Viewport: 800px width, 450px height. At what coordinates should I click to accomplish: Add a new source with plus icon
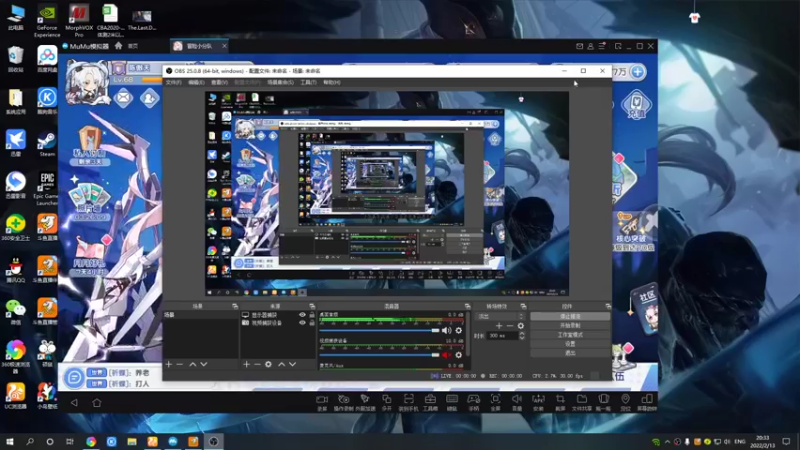(x=246, y=364)
